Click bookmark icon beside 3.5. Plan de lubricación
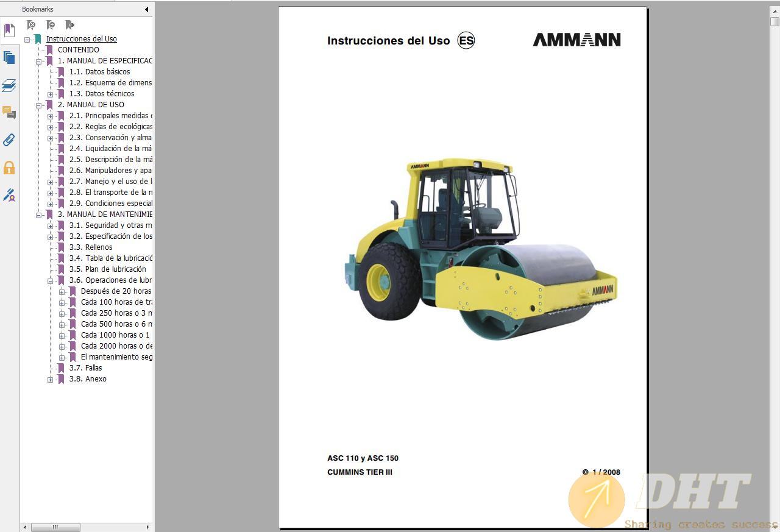Viewport: 780px width, 532px height. coord(61,269)
